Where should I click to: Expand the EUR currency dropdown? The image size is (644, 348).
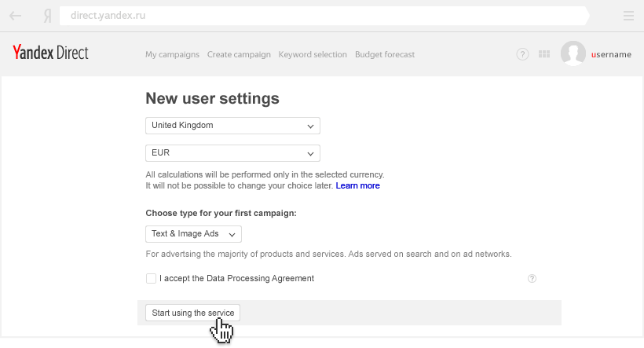click(x=232, y=152)
